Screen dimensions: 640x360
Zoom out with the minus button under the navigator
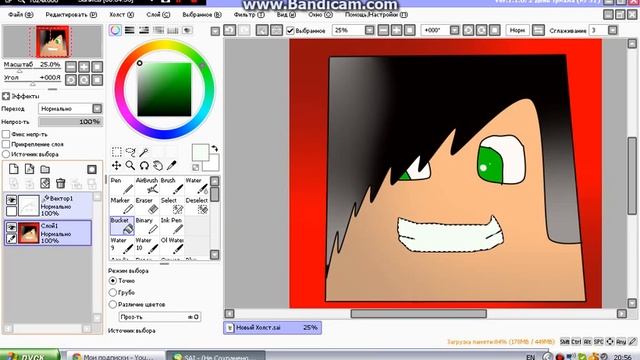(71, 67)
